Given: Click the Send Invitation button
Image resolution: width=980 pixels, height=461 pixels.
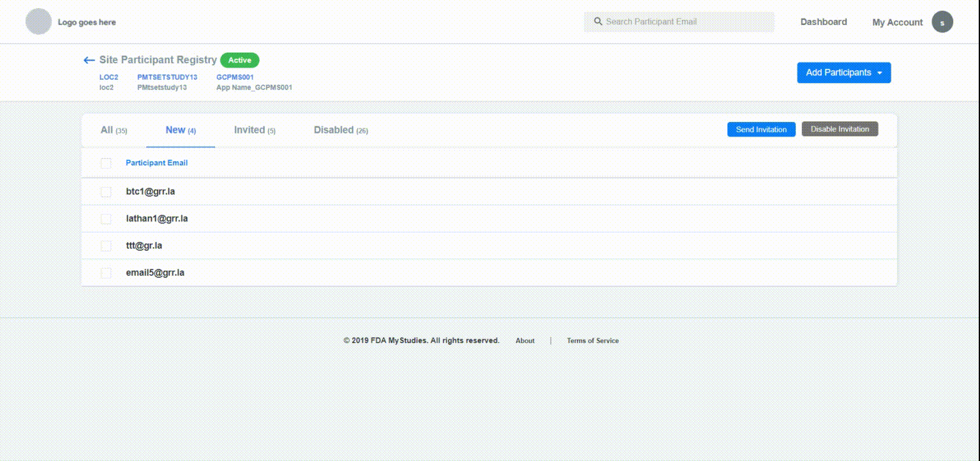Looking at the screenshot, I should (x=761, y=129).
